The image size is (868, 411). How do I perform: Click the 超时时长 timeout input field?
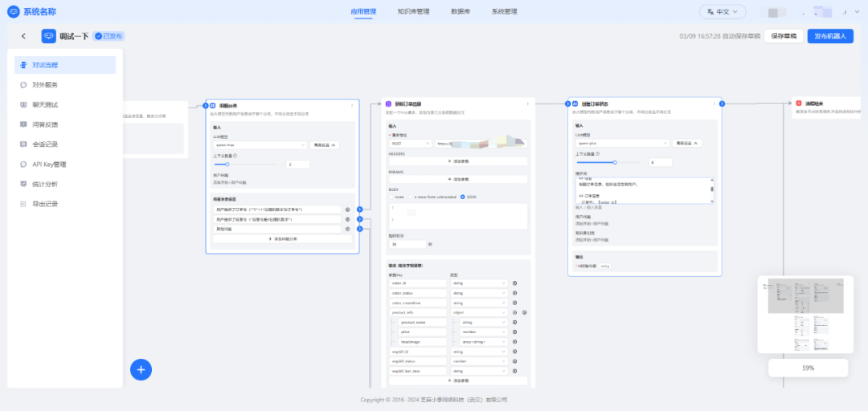click(x=407, y=244)
